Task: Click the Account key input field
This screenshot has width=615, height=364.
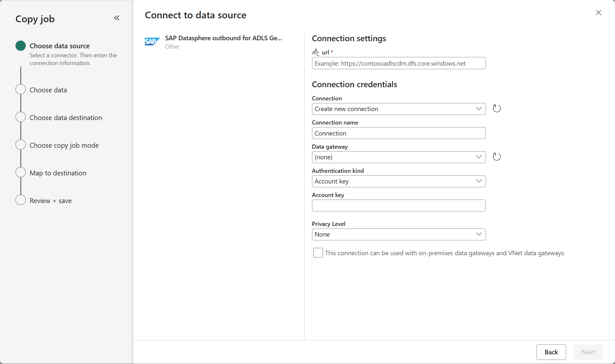Action: point(398,206)
